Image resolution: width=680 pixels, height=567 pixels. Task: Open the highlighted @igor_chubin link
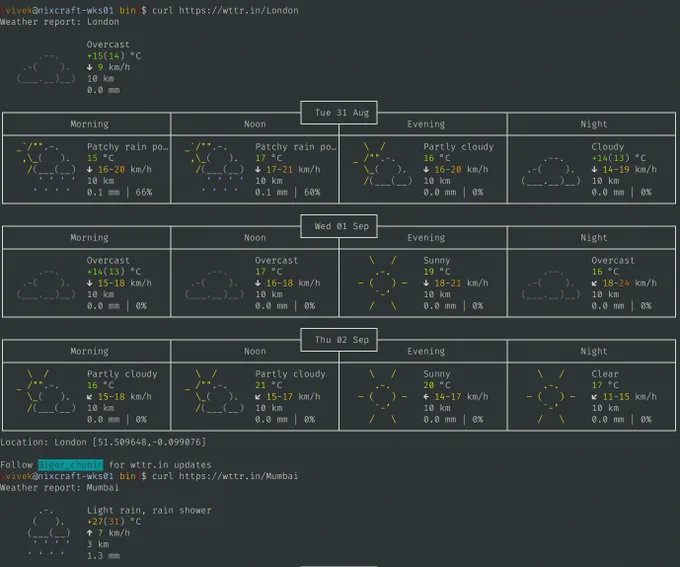pyautogui.click(x=70, y=465)
